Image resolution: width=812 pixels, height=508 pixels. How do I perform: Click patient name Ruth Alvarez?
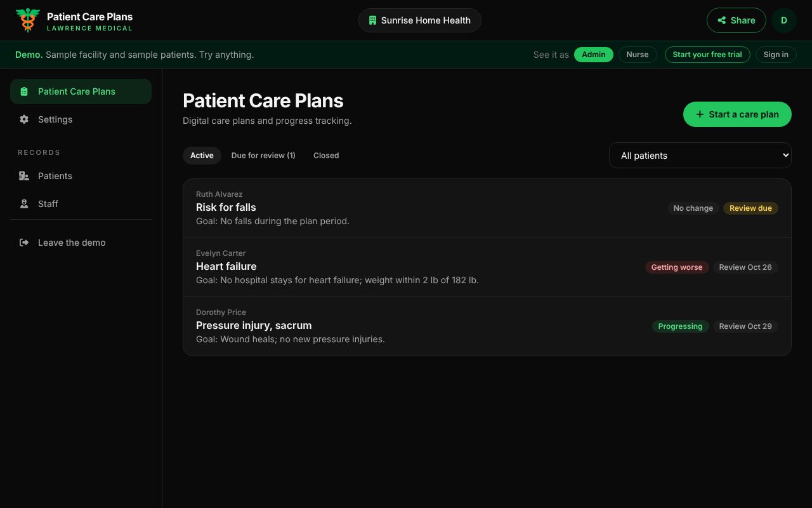click(219, 194)
